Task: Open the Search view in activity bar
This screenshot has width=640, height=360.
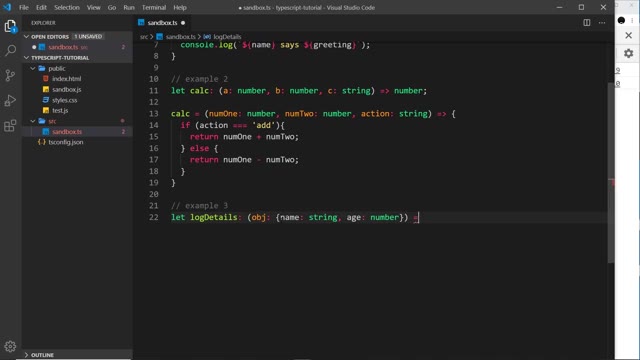Action: pyautogui.click(x=10, y=51)
